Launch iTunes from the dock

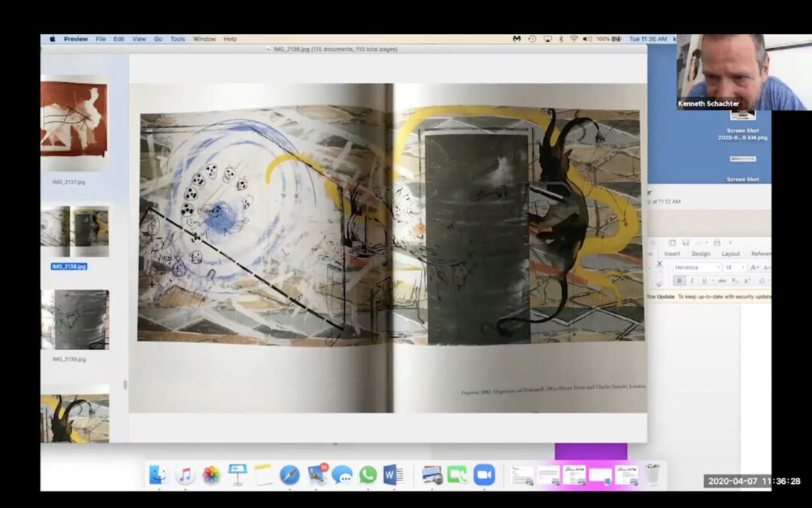[x=184, y=474]
